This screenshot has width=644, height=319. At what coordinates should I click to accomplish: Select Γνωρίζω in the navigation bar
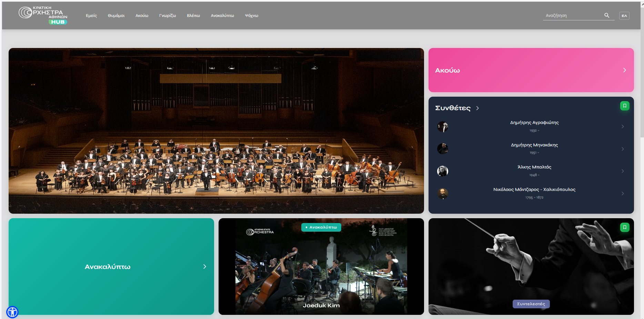click(168, 16)
